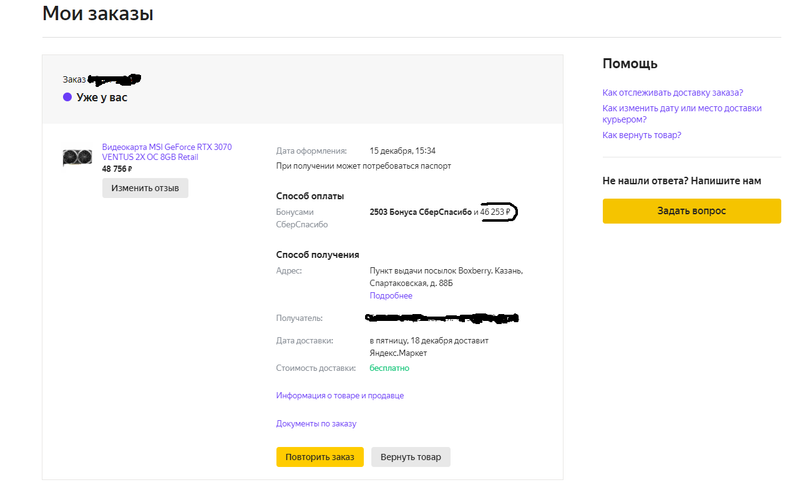Open the Документы по заказу link

tap(316, 424)
